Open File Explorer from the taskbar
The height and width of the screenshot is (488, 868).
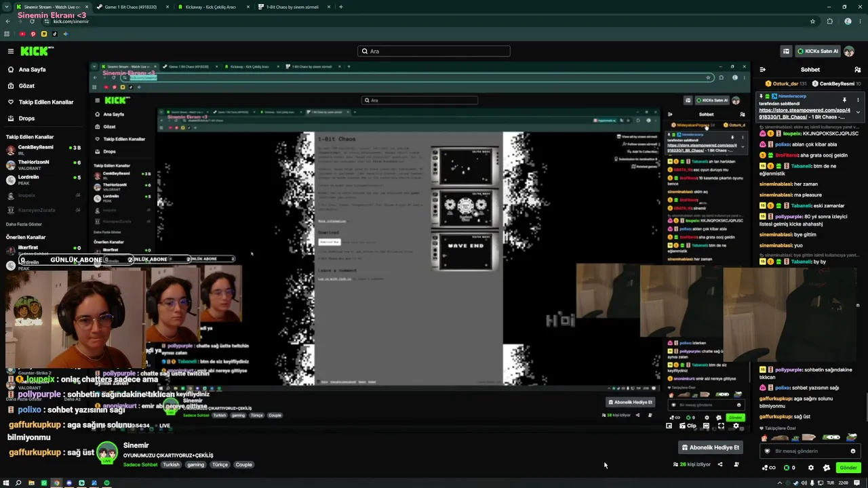[31, 483]
